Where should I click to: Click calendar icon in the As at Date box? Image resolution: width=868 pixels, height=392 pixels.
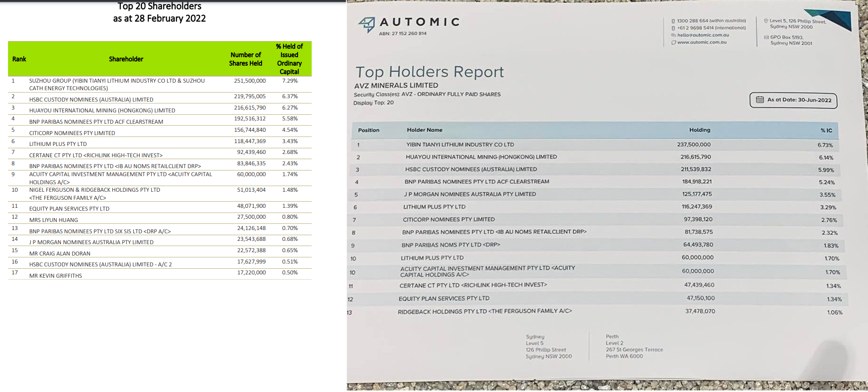click(760, 100)
